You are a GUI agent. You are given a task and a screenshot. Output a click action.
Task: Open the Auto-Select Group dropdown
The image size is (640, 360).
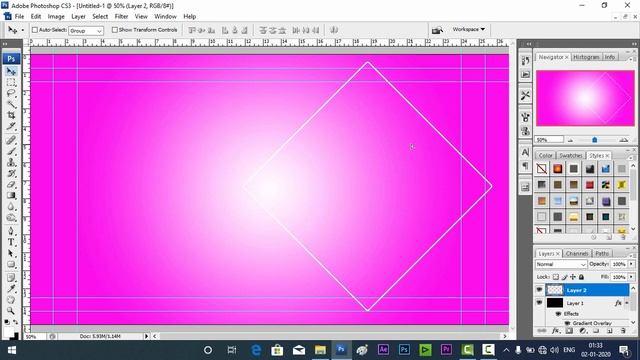point(86,31)
